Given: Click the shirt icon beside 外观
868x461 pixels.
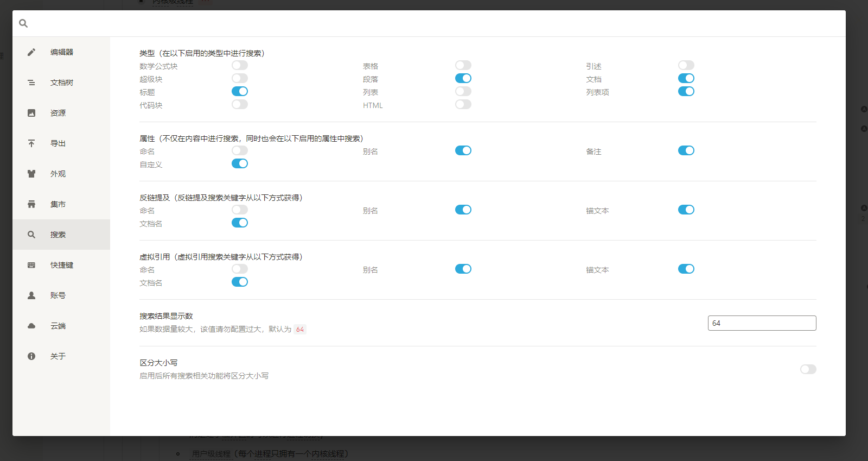Looking at the screenshot, I should tap(31, 174).
